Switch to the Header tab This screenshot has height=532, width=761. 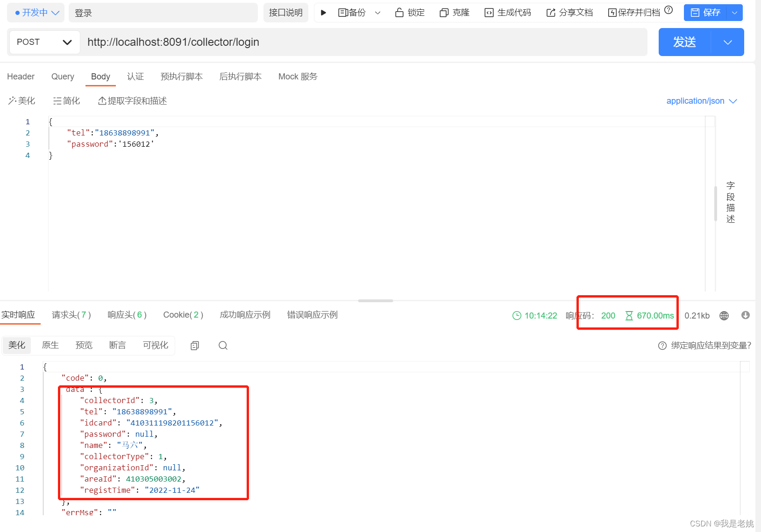pyautogui.click(x=21, y=77)
